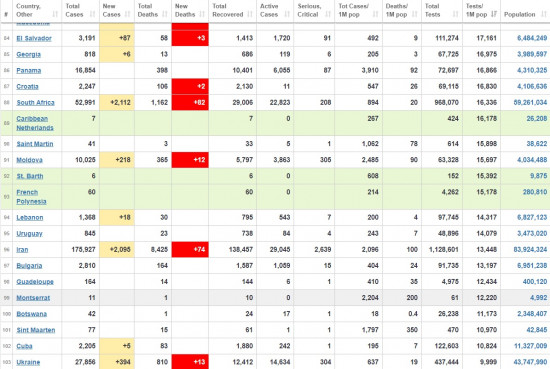Open the Georgia country link

tap(28, 54)
